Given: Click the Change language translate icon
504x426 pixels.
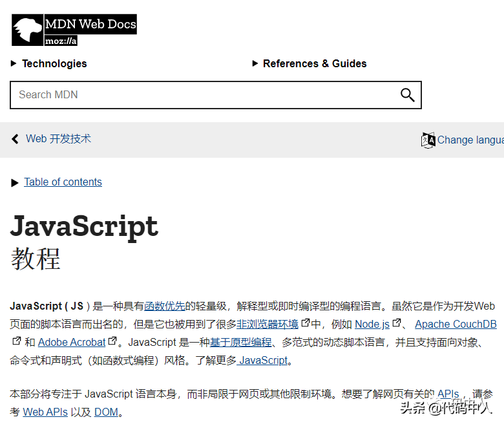Looking at the screenshot, I should (428, 140).
